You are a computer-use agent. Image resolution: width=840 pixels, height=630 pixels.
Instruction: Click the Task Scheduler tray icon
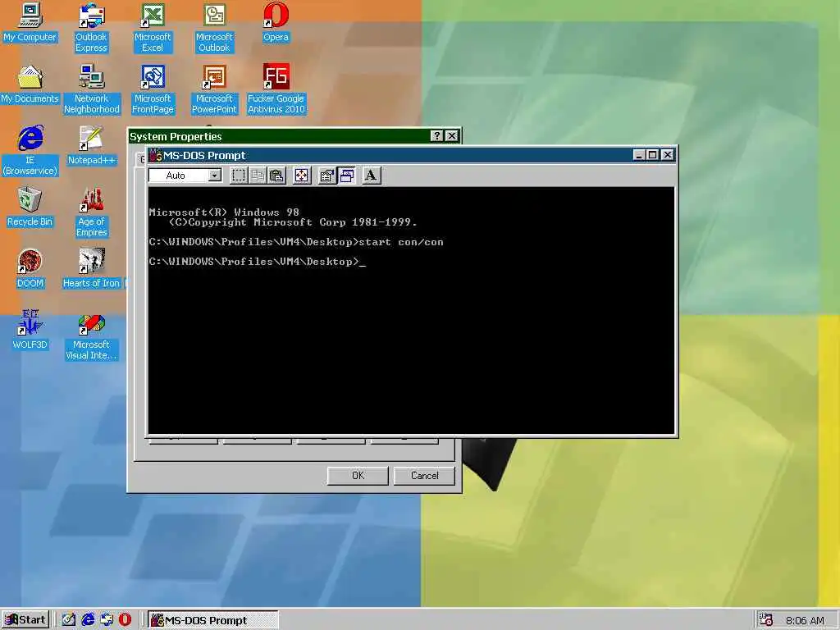[x=766, y=620]
